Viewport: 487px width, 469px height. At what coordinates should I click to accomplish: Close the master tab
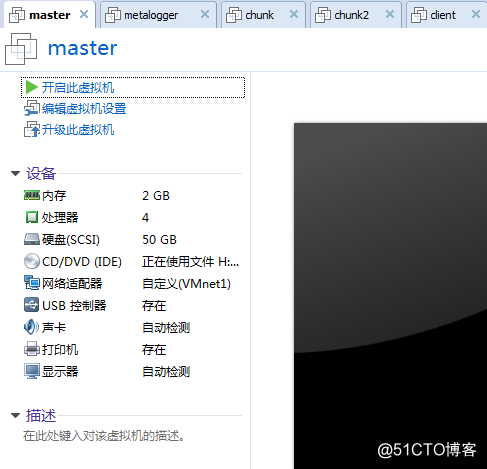(x=84, y=14)
